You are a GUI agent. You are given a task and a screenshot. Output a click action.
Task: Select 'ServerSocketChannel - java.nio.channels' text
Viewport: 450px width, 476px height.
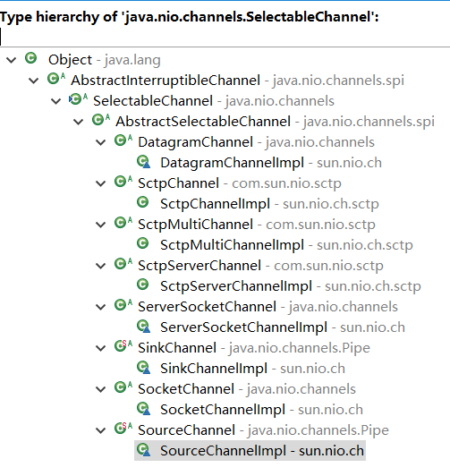(267, 307)
